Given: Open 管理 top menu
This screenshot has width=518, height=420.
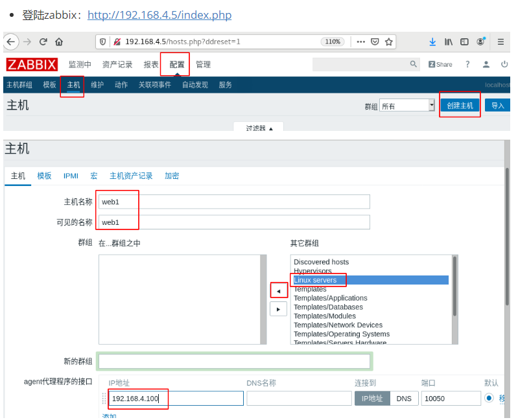Looking at the screenshot, I should [203, 64].
